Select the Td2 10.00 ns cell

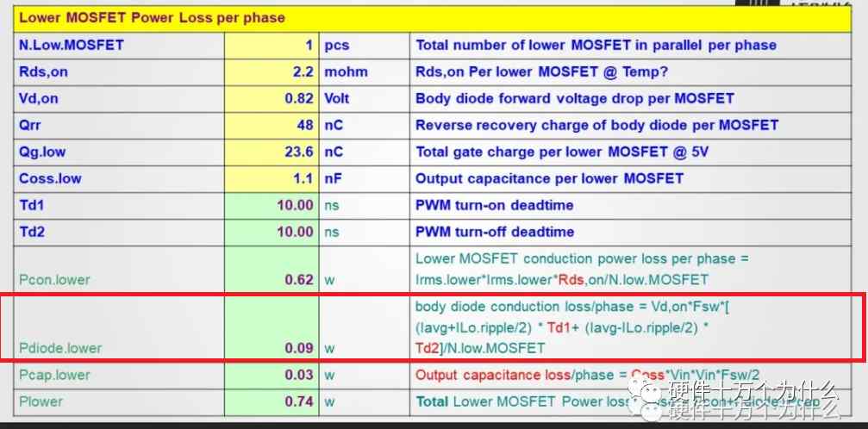(x=272, y=232)
